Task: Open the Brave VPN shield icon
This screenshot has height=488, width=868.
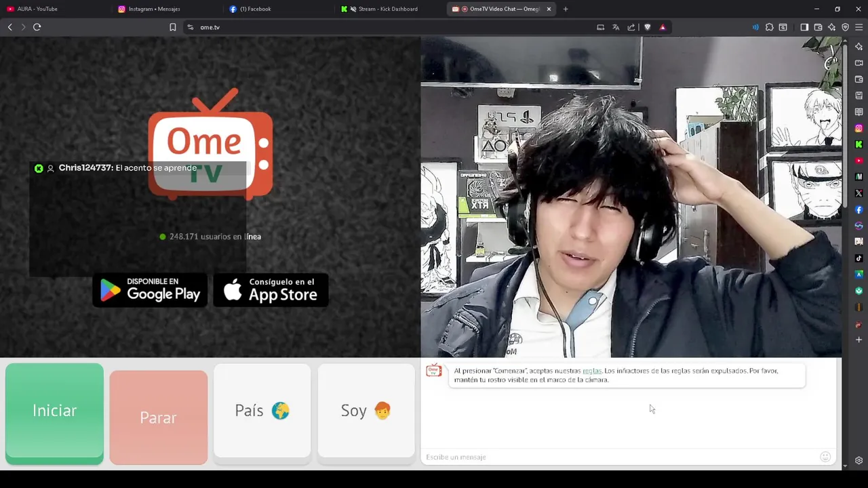Action: click(x=845, y=27)
